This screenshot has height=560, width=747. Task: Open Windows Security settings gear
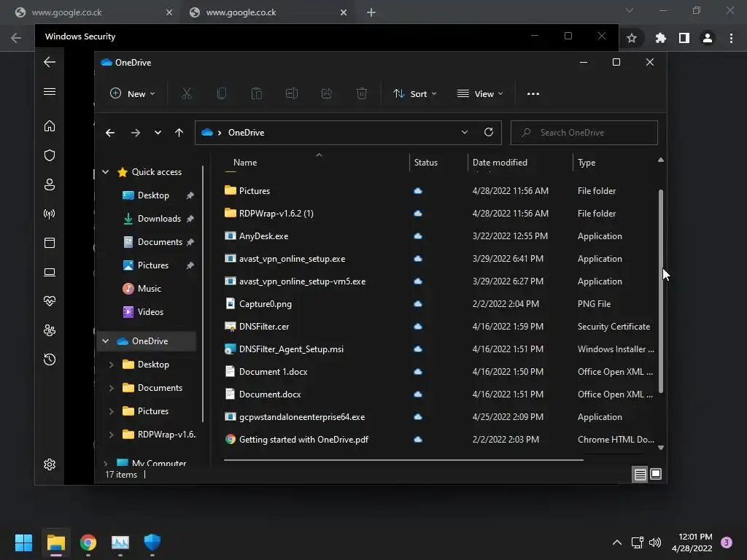click(x=50, y=464)
